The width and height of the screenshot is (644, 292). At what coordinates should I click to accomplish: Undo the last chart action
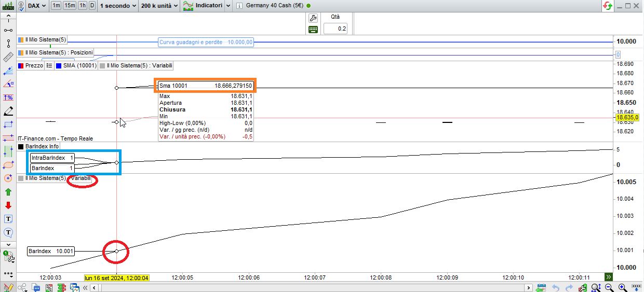point(556,287)
